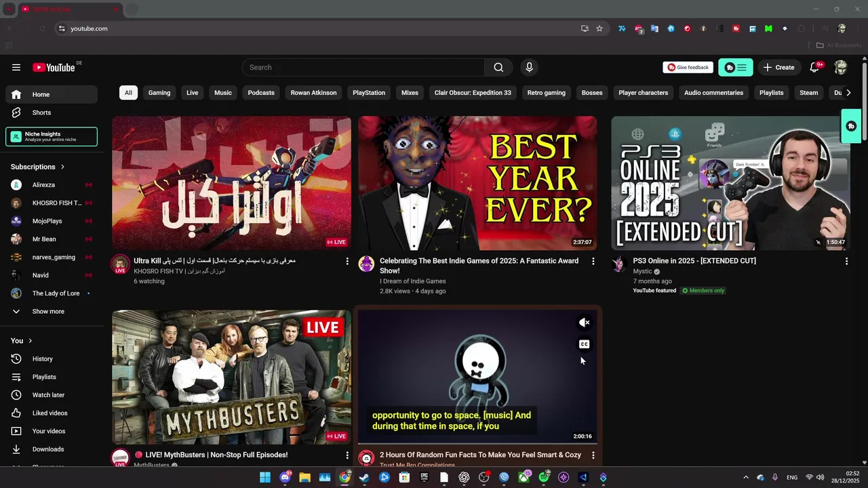Open the PS3 Online 2025 thumbnail
Screen dimensions: 868x488
tap(731, 183)
